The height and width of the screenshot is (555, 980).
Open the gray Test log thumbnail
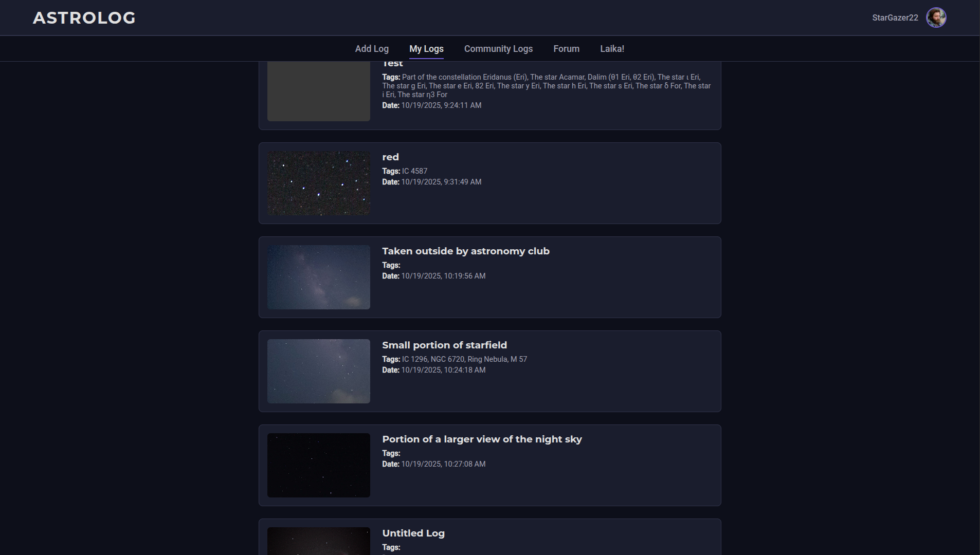coord(319,91)
